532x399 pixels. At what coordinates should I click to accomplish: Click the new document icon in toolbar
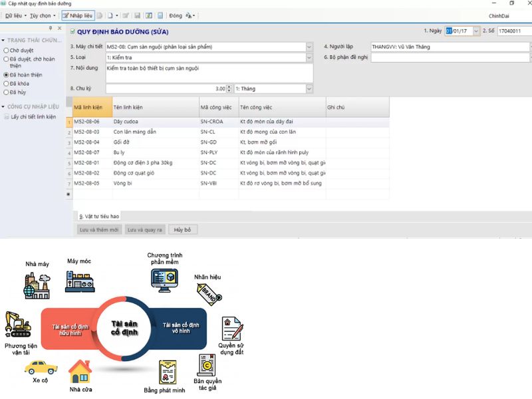click(109, 15)
